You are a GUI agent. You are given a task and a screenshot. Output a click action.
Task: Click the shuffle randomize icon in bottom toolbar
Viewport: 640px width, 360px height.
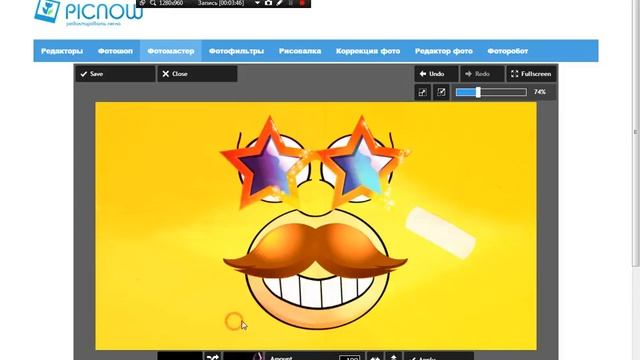point(213,357)
